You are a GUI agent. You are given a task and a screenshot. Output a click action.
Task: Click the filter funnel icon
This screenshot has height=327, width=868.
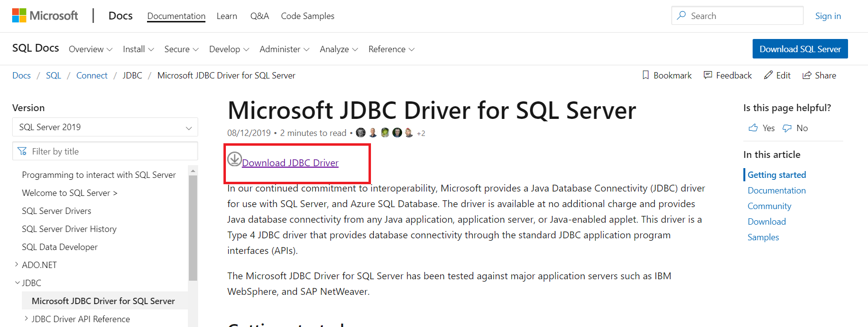coord(22,151)
